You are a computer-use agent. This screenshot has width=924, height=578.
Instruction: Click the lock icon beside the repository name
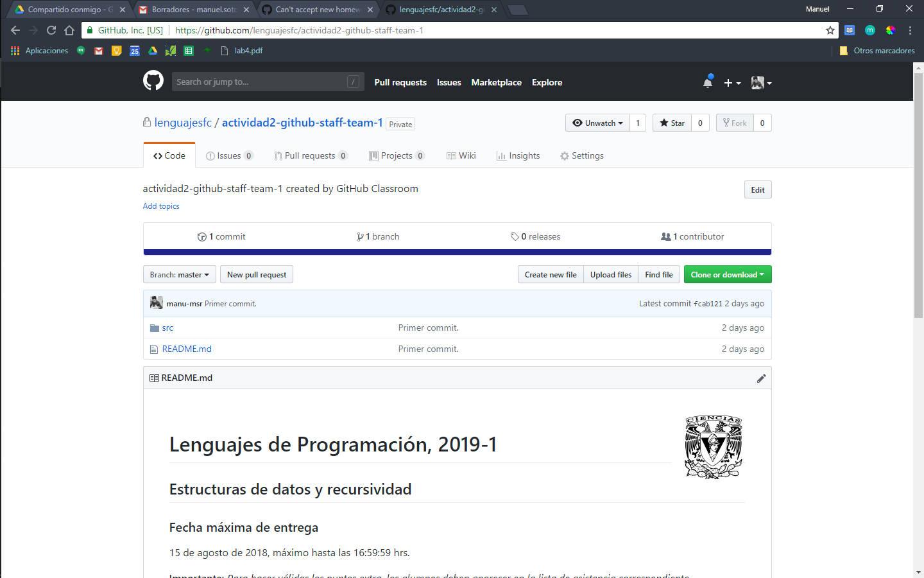click(x=146, y=122)
